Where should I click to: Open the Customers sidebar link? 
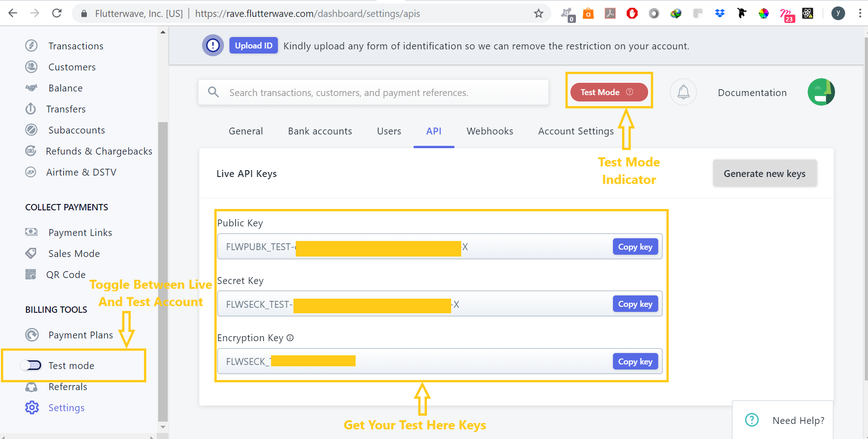click(x=72, y=67)
